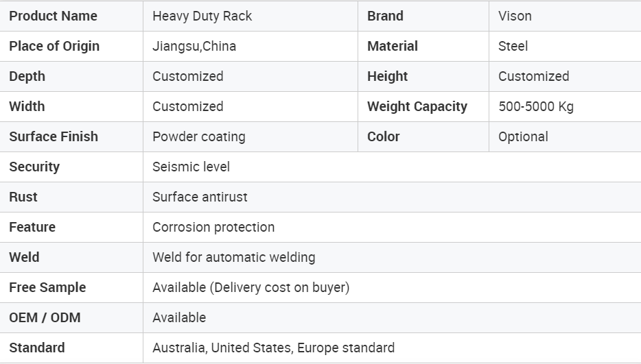Select the 'Customized' value next to Height
The height and width of the screenshot is (364, 641).
point(533,76)
